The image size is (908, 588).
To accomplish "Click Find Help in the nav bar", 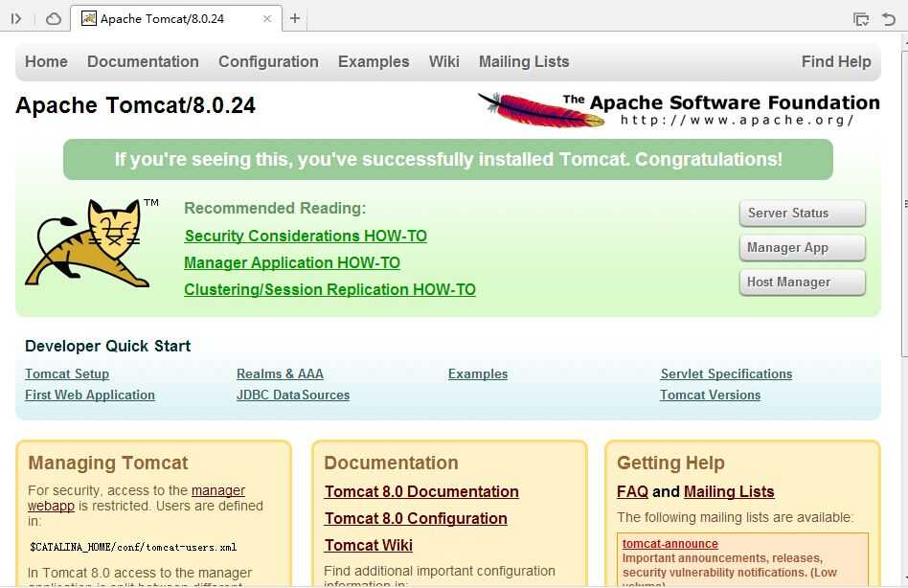I will (x=836, y=62).
